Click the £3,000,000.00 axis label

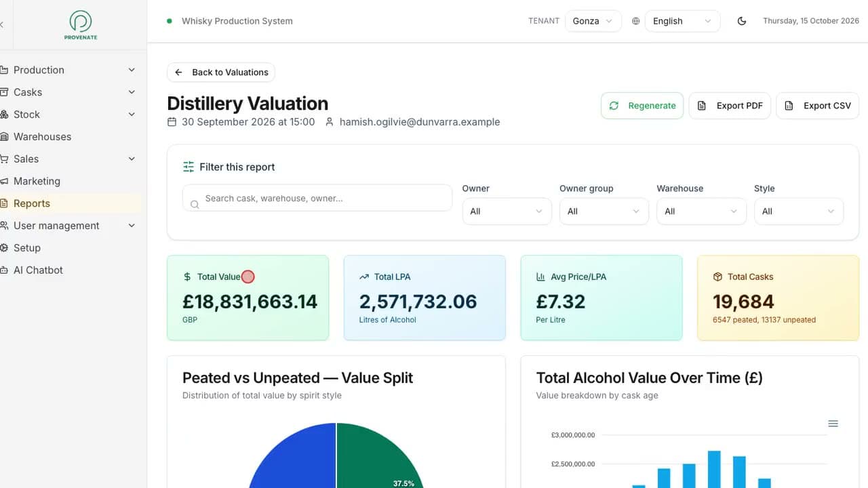point(573,435)
